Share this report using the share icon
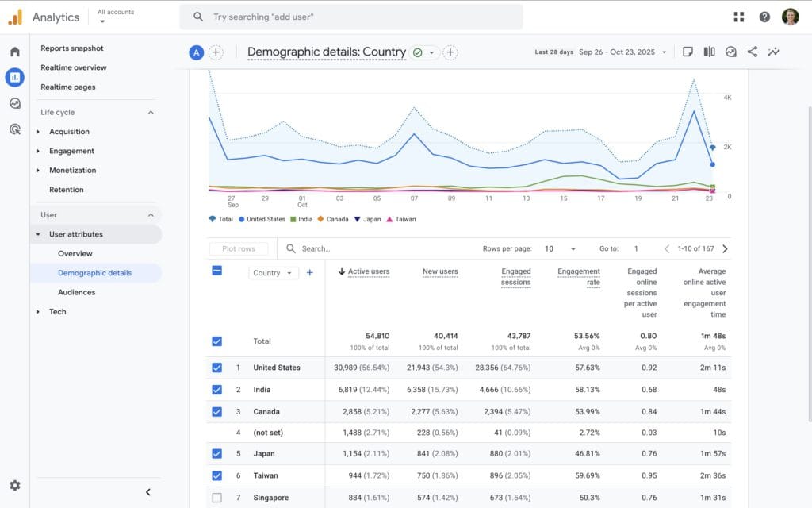The image size is (812, 508). click(752, 51)
